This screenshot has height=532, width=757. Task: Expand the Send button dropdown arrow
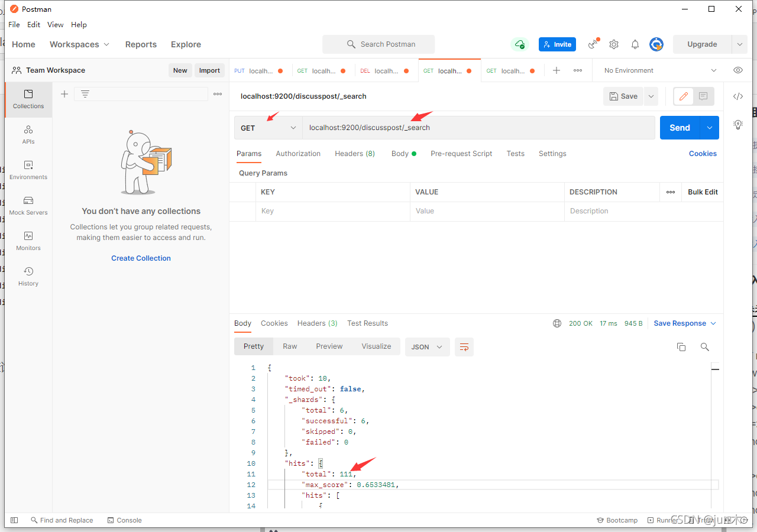[710, 128]
